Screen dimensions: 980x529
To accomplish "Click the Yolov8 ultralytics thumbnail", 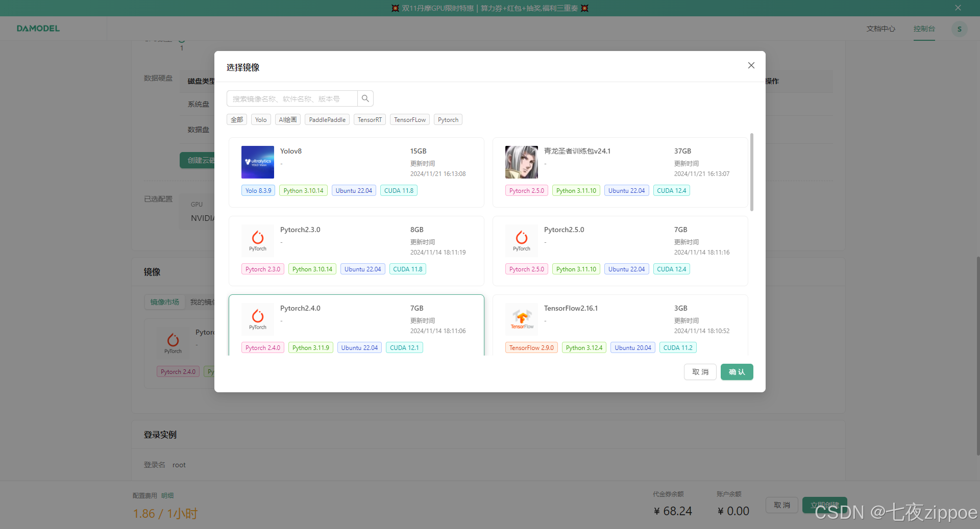I will coord(258,162).
